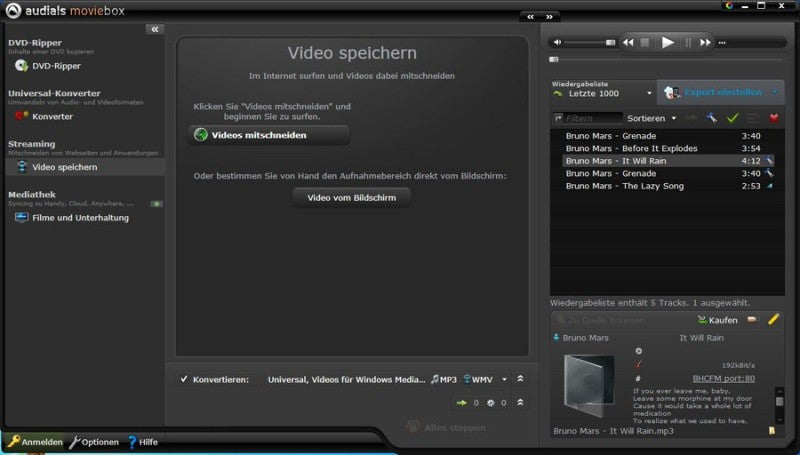Click the eraser icon next to Kaufen
Image resolution: width=800 pixels, height=455 pixels.
pyautogui.click(x=753, y=319)
